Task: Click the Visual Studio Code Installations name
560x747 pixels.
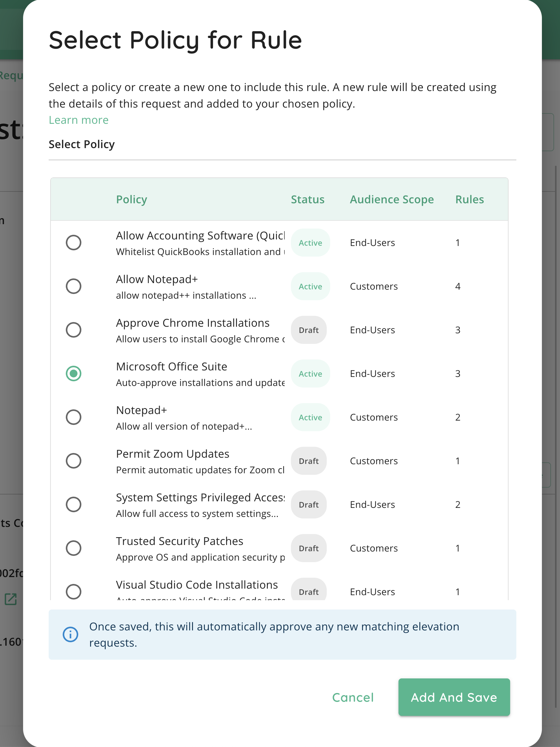Action: [x=197, y=585]
